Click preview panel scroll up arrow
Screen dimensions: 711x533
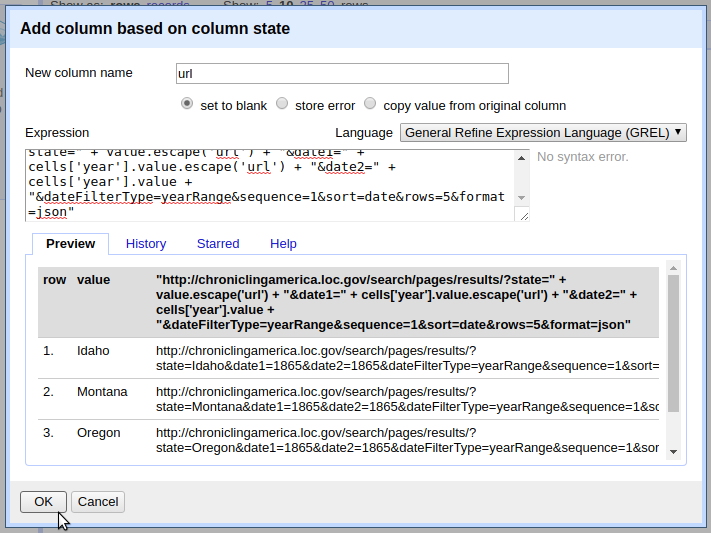pyautogui.click(x=673, y=268)
